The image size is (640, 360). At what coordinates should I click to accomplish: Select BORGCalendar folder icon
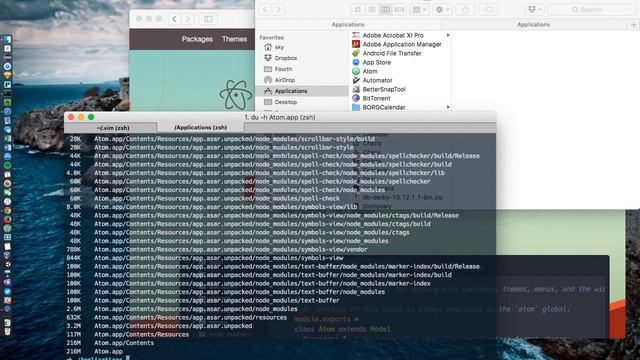[x=356, y=107]
